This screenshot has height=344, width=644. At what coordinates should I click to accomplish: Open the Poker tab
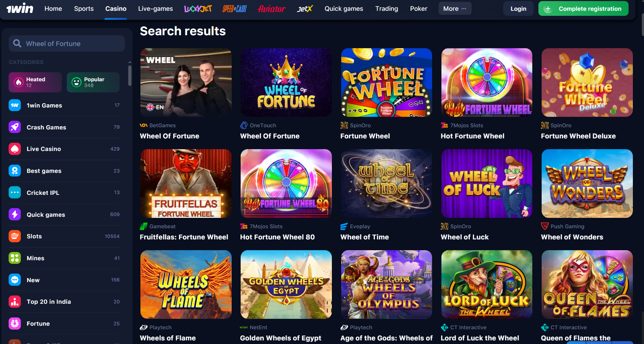click(x=418, y=9)
